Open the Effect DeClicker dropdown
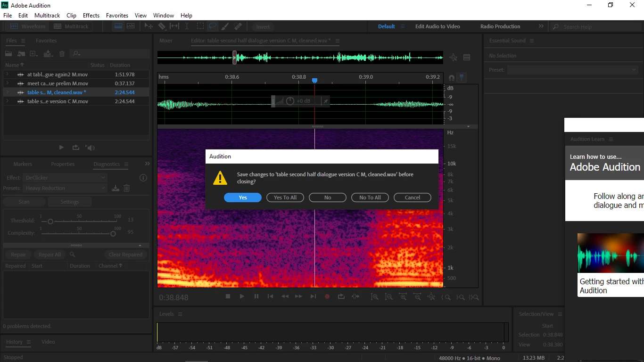644x362 pixels. click(65, 178)
